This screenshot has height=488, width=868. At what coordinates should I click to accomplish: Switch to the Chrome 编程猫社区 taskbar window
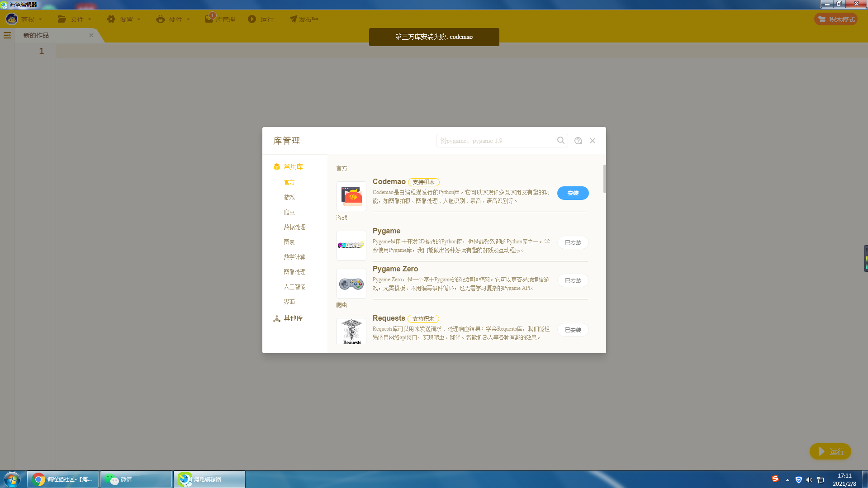click(x=63, y=479)
